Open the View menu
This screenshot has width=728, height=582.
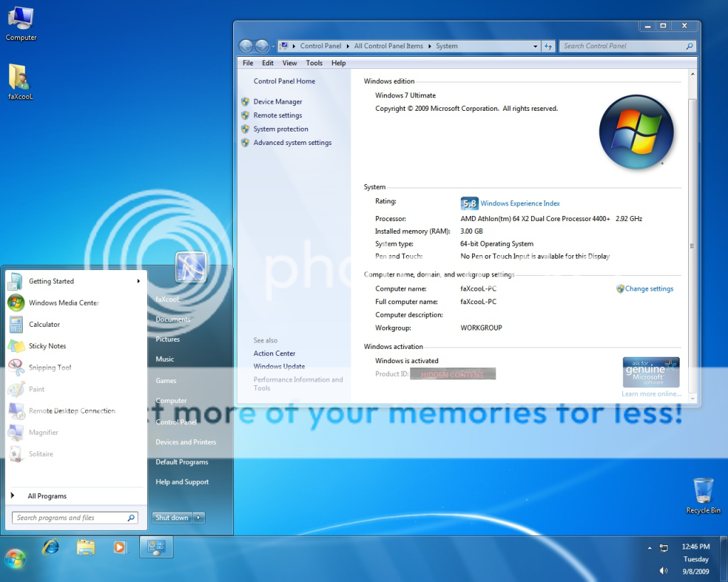pos(289,63)
